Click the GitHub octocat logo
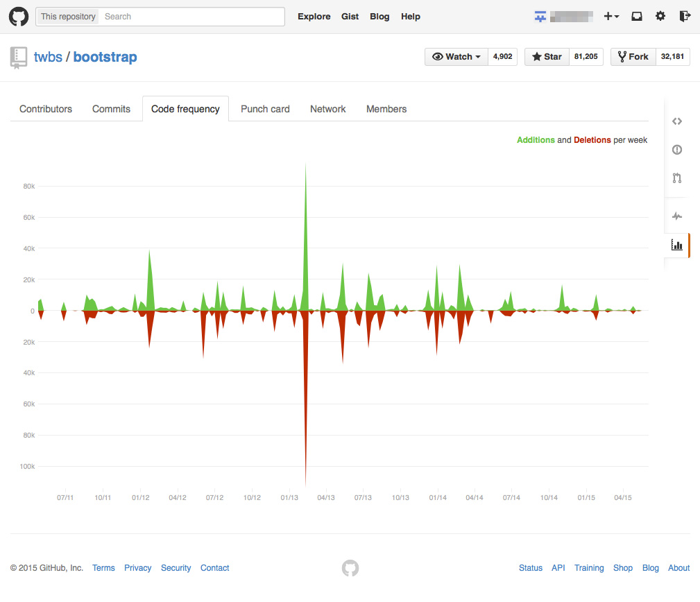700x602 pixels. tap(18, 15)
